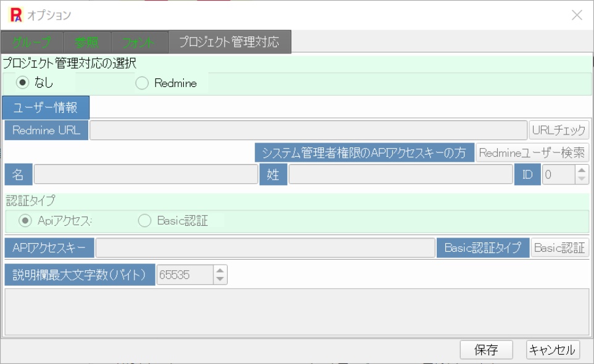Screen dimensions: 594x364
Task: Click the large empty text area at bottom
Action: click(297, 312)
